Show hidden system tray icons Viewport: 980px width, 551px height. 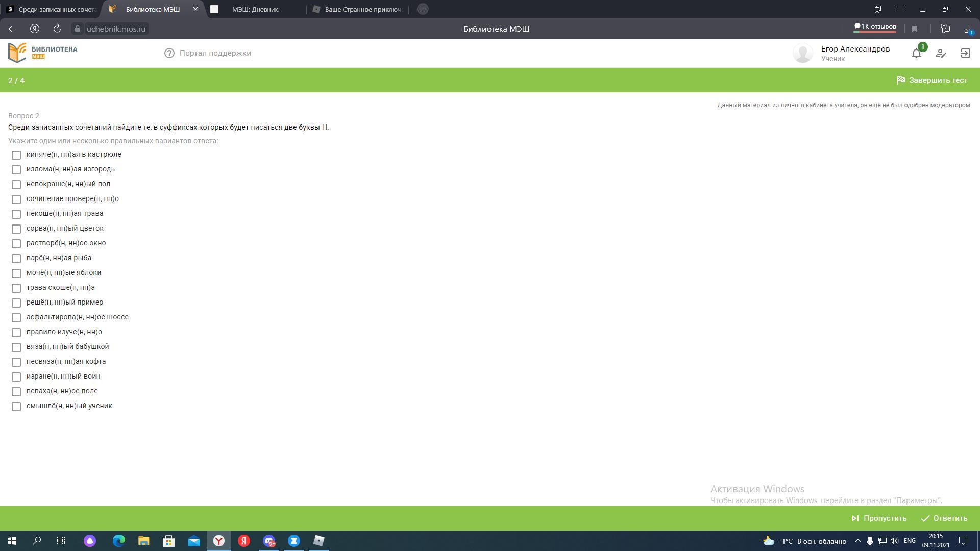click(857, 541)
